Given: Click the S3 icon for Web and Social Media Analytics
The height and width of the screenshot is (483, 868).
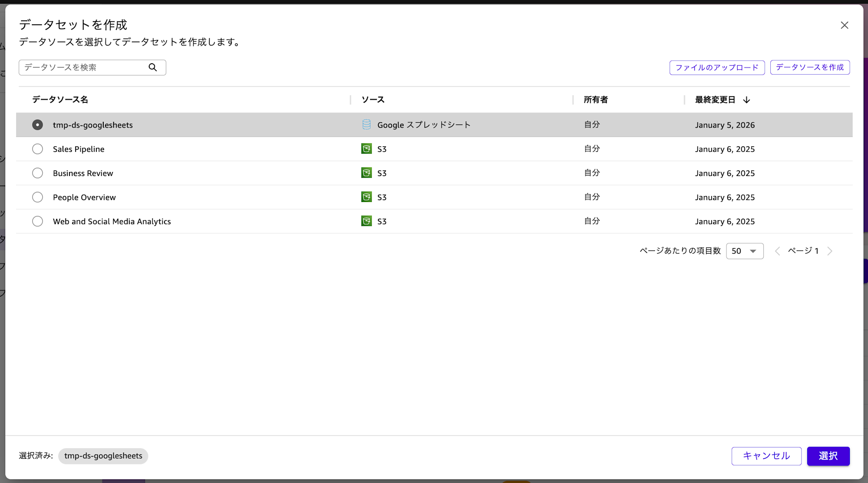Looking at the screenshot, I should tap(366, 221).
